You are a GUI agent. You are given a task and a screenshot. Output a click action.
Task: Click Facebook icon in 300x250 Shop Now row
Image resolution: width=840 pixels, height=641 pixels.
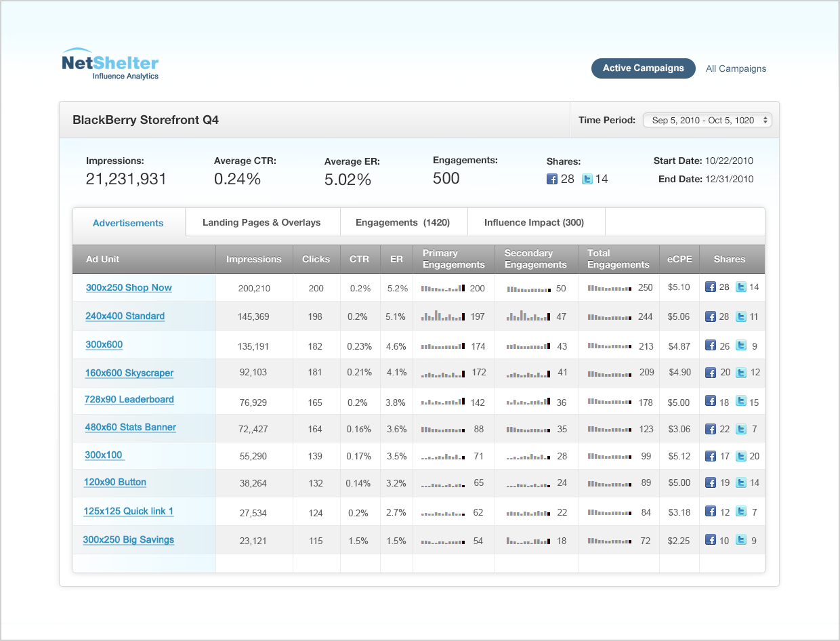pyautogui.click(x=711, y=287)
